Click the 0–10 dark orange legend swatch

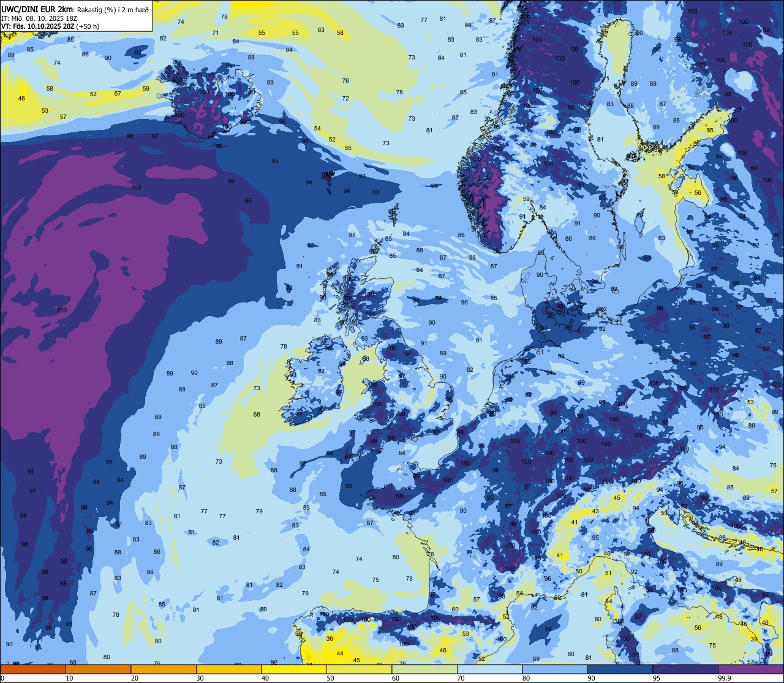click(x=33, y=669)
